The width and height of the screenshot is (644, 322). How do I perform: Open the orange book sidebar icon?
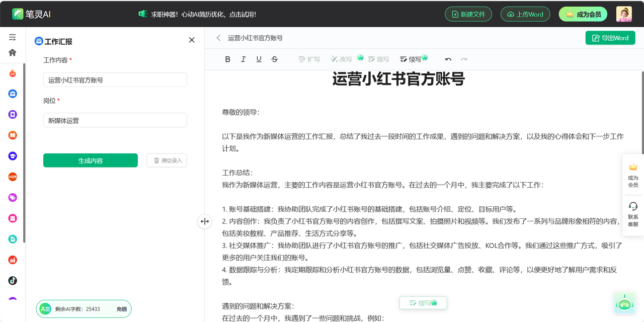[x=13, y=135]
